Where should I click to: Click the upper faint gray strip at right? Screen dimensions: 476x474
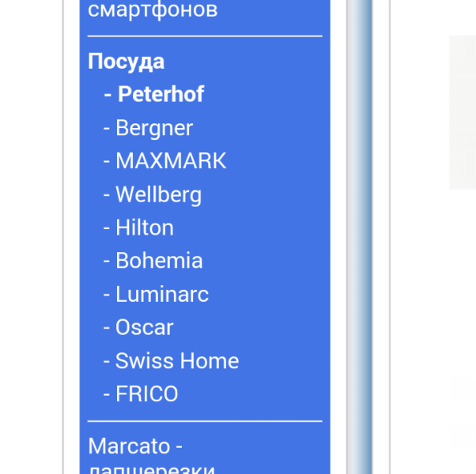point(463,389)
